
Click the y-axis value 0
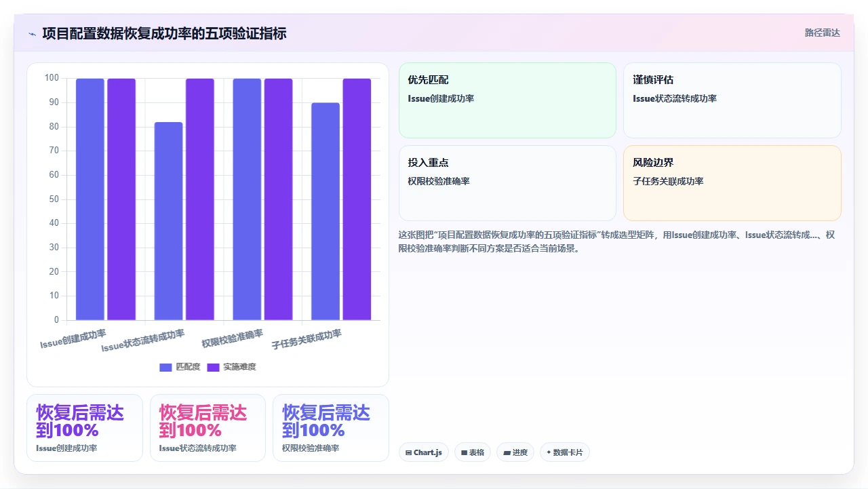click(57, 319)
